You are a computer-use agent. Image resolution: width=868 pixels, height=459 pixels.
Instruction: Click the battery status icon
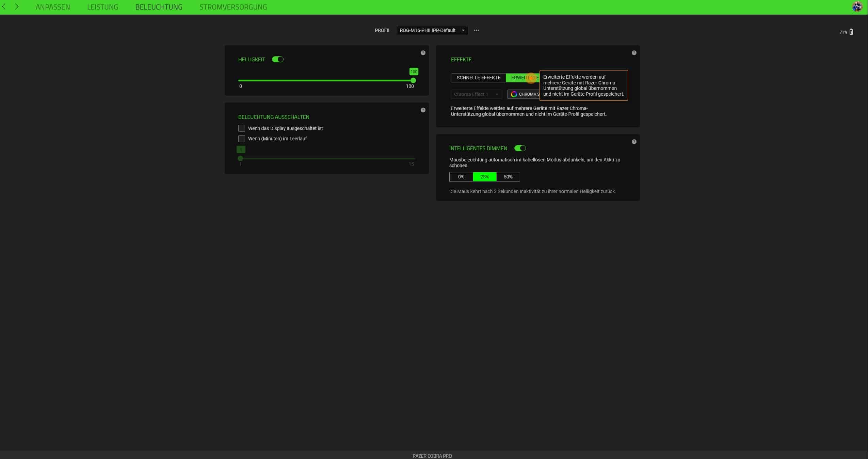click(x=851, y=32)
